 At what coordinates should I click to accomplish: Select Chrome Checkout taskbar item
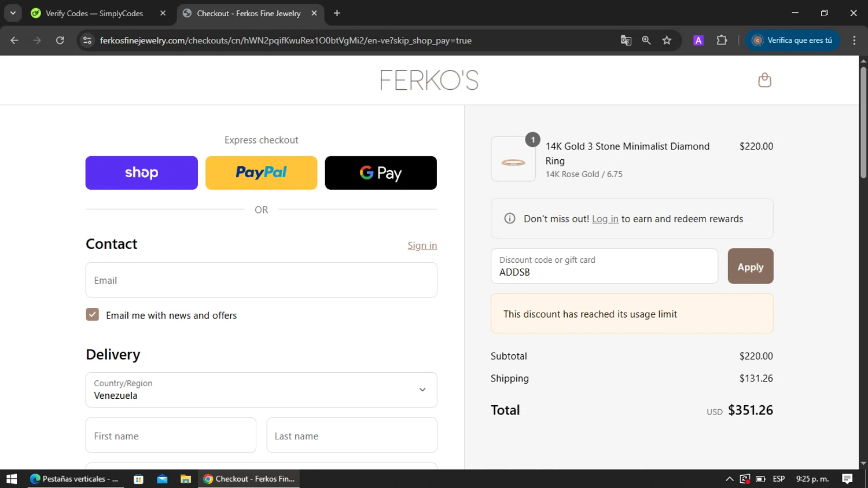[249, 479]
